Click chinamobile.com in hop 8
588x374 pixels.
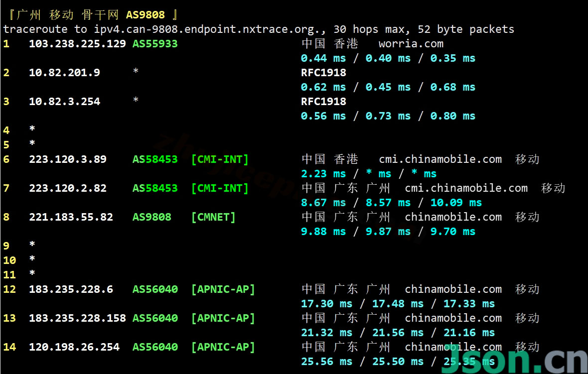coord(453,217)
